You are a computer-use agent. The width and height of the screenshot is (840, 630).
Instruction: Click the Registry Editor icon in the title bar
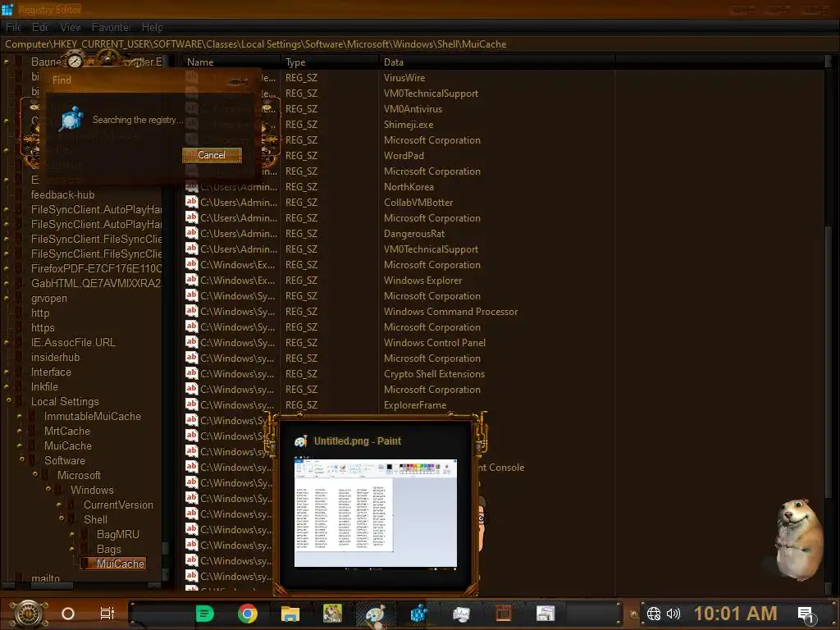[x=7, y=9]
